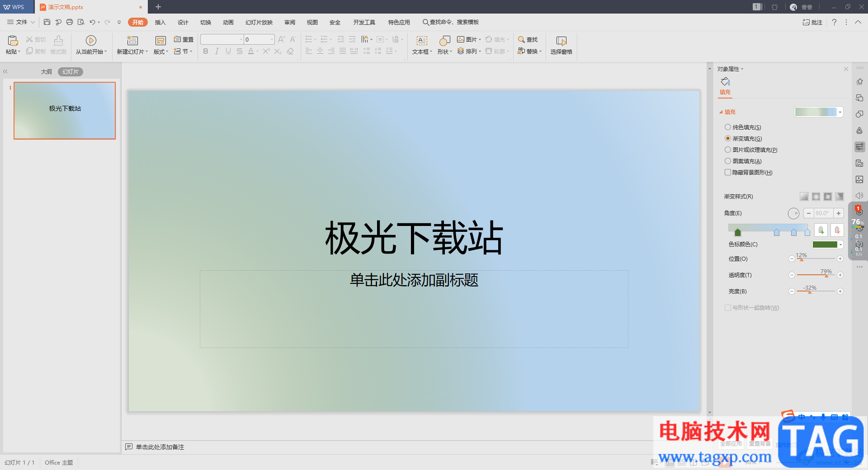This screenshot has height=470, width=868.
Task: Increase font size with A+ icon
Action: click(x=282, y=39)
